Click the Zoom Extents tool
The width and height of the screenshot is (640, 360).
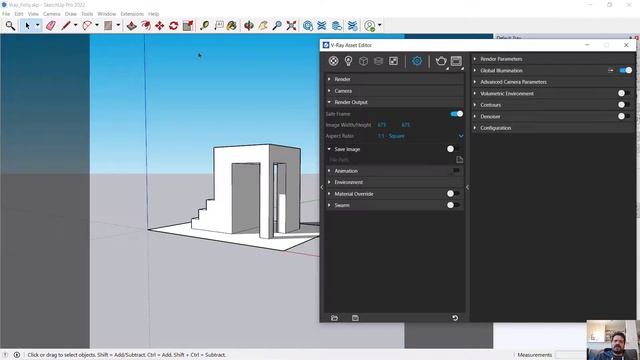(291, 26)
